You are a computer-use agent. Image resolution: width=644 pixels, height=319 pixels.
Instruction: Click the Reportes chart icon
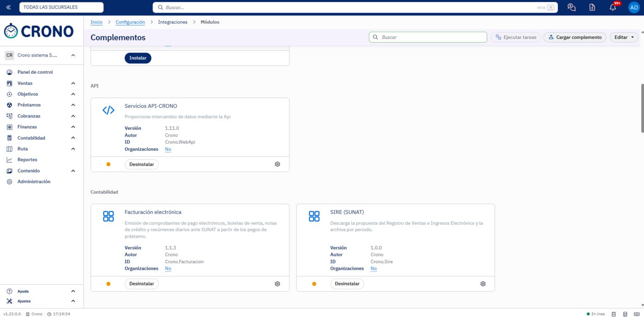(9, 160)
